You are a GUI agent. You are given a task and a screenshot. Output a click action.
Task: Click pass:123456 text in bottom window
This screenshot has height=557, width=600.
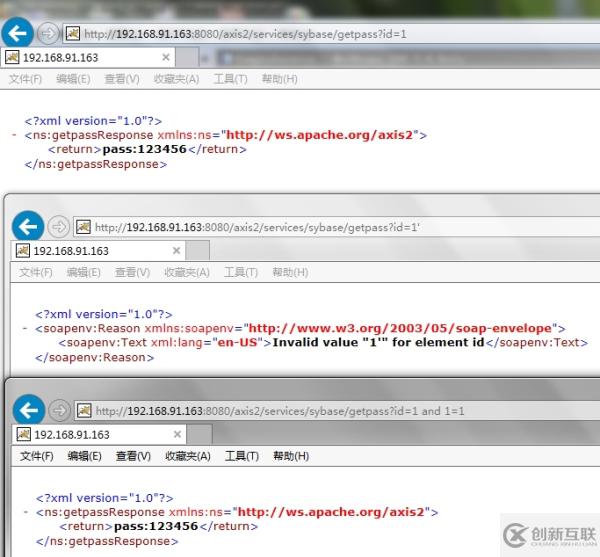[156, 526]
